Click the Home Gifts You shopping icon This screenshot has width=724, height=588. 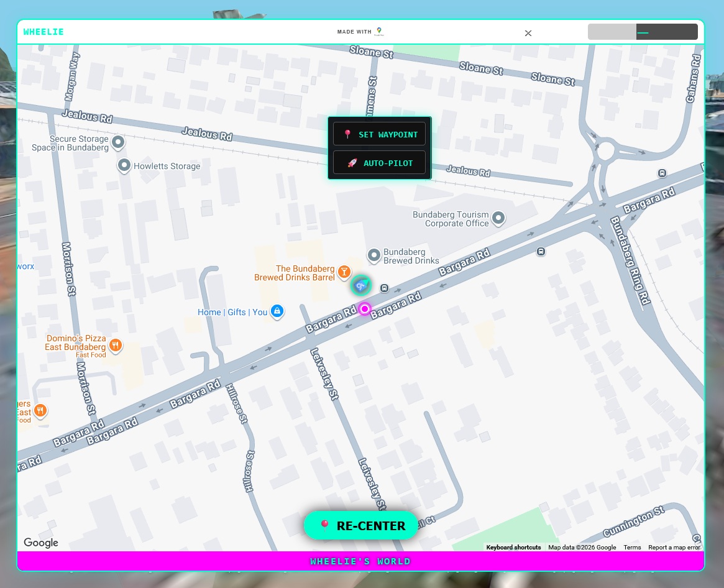277,311
